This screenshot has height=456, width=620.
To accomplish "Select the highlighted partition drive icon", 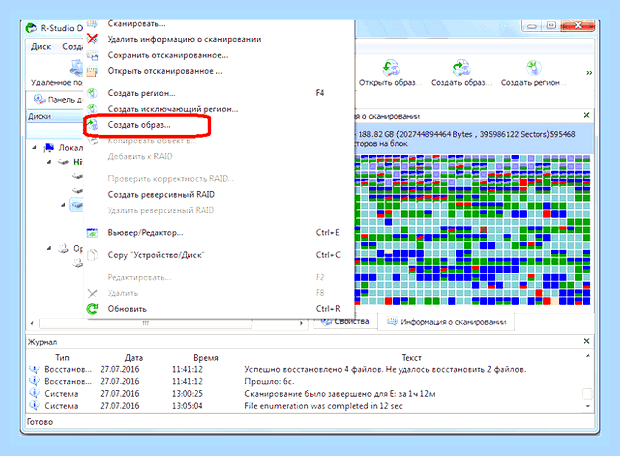I will 76,205.
